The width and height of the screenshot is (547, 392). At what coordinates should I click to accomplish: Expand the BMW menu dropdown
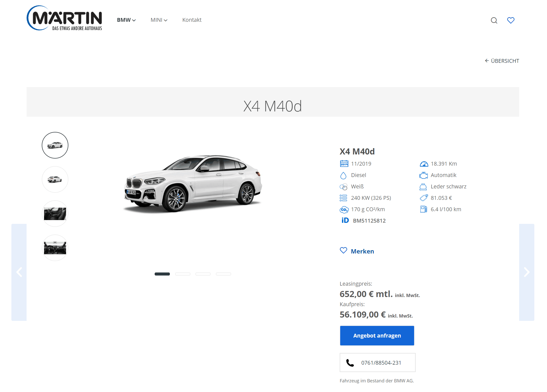tap(126, 20)
